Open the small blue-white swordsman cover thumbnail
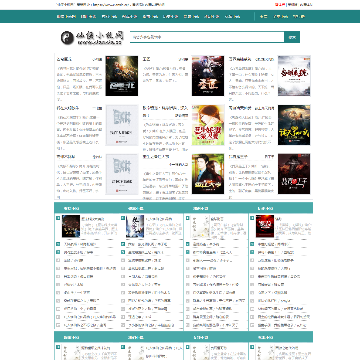Image resolution: width=360 pixels, height=360 pixels. [135, 226]
